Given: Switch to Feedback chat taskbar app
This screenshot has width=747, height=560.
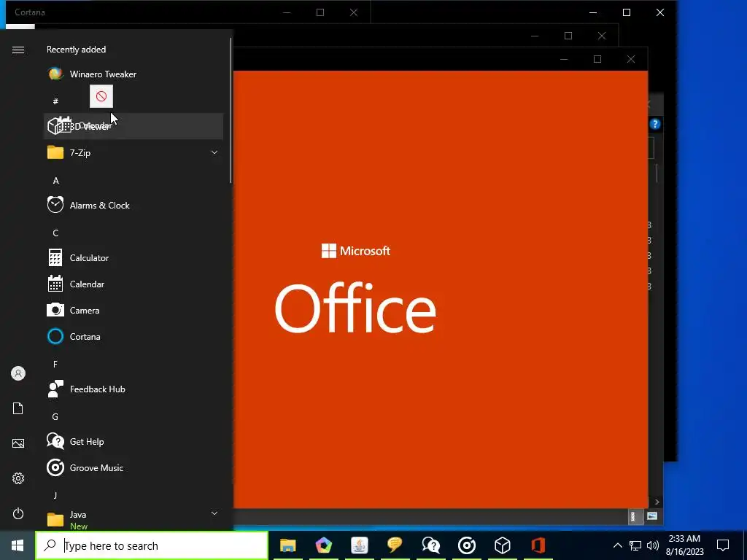Looking at the screenshot, I should (395, 545).
